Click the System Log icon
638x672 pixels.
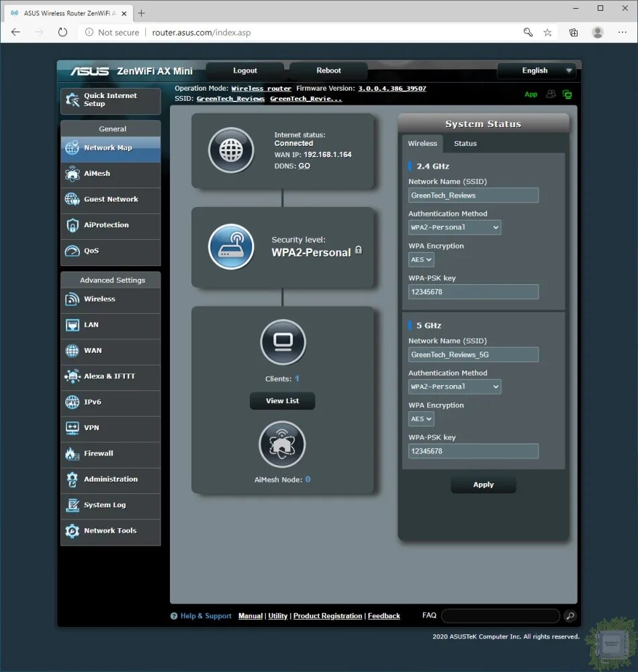[x=72, y=505]
